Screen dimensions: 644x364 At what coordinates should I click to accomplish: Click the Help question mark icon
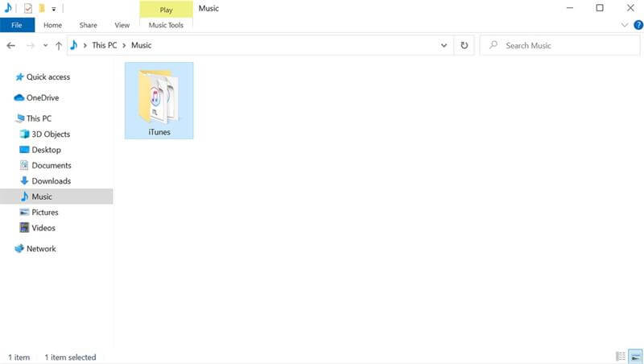pos(637,25)
